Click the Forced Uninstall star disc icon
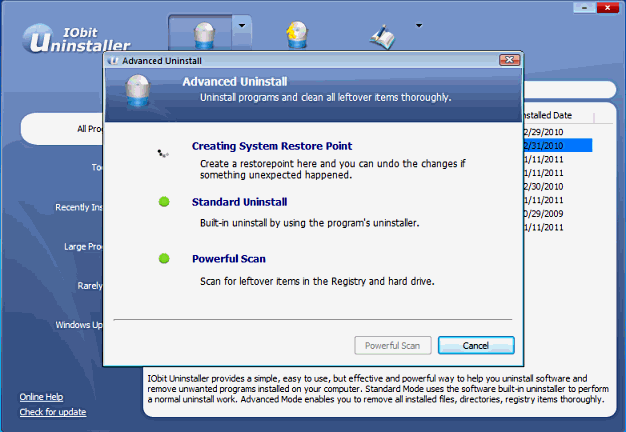626x432 pixels. coord(297,34)
